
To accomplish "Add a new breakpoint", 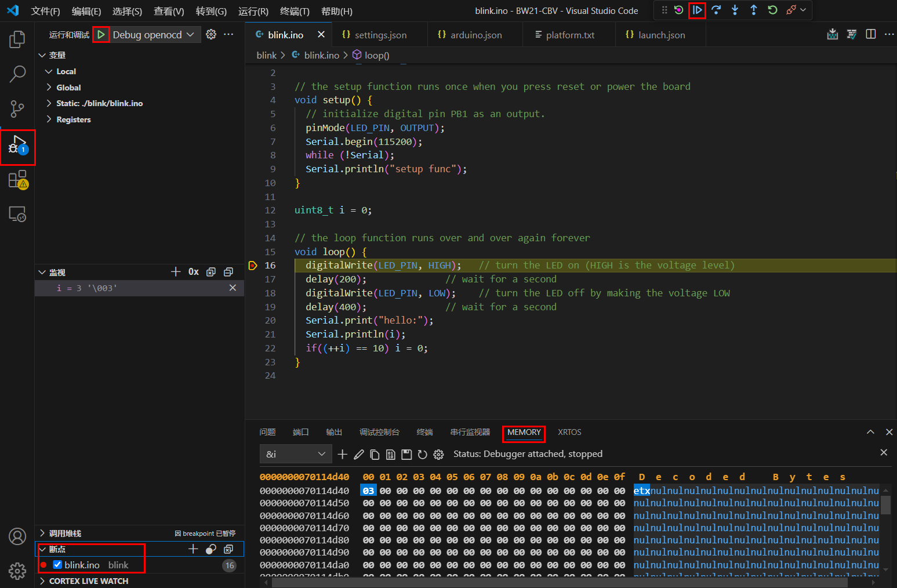I will point(193,549).
